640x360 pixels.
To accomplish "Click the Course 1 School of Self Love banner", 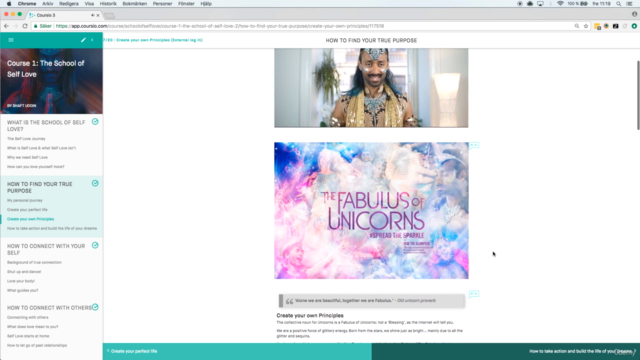I will (x=51, y=81).
